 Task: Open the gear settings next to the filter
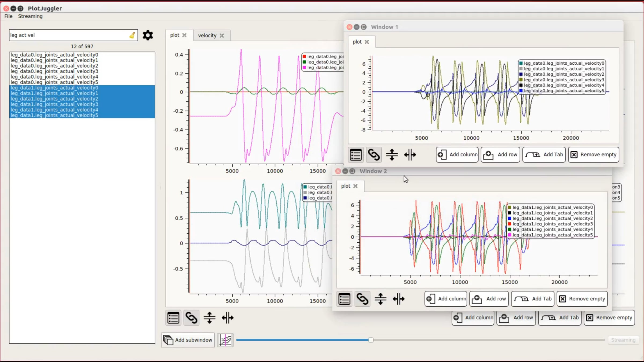[148, 35]
